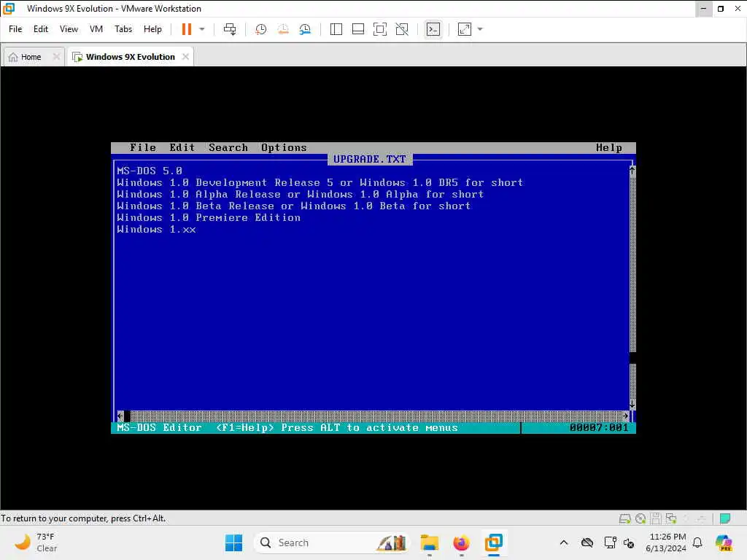Click the muted volume tray icon
747x560 pixels.
(x=629, y=542)
